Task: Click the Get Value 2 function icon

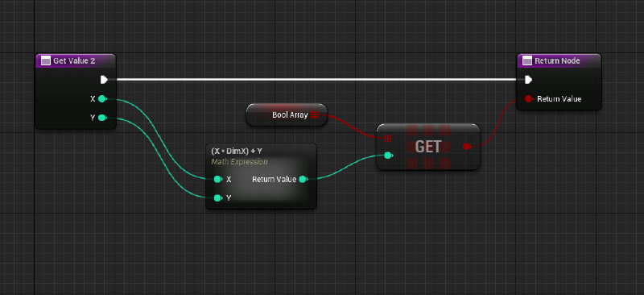Action: click(x=46, y=61)
